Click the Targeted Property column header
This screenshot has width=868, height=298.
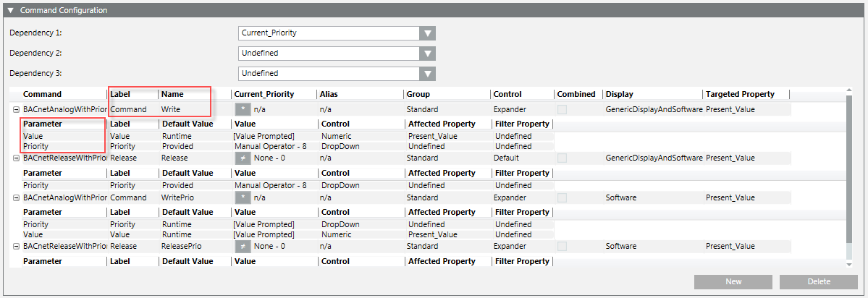click(x=740, y=94)
